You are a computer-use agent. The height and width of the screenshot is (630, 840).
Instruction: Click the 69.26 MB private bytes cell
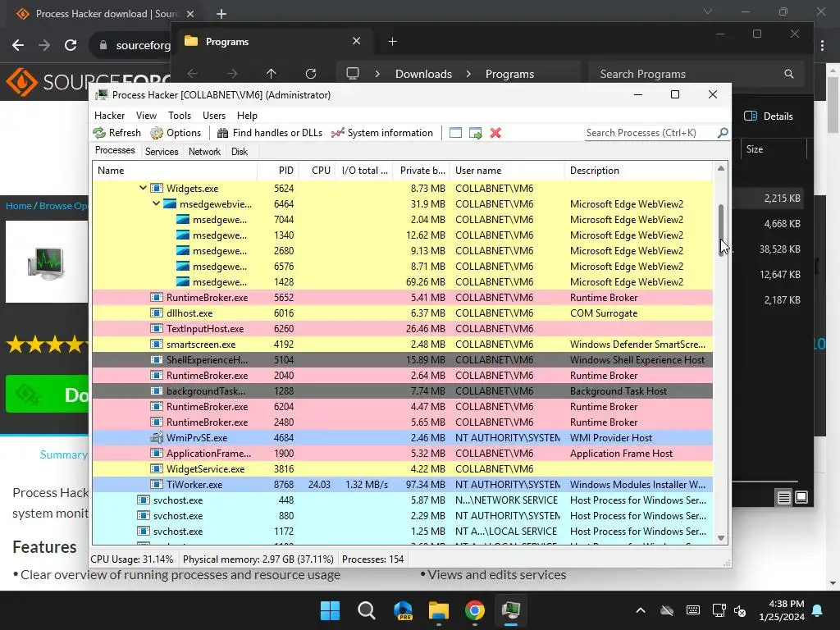[x=426, y=282]
